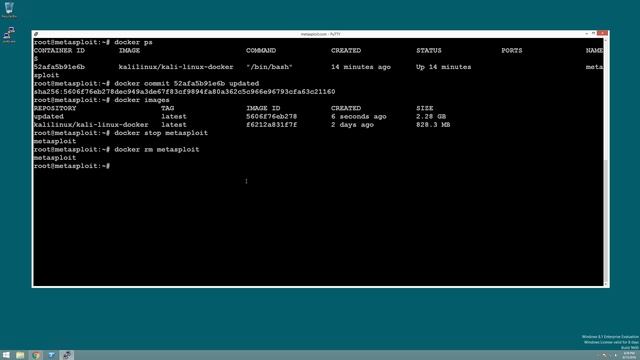Click the "docker ps" command line
640x360 pixels.
(93, 42)
